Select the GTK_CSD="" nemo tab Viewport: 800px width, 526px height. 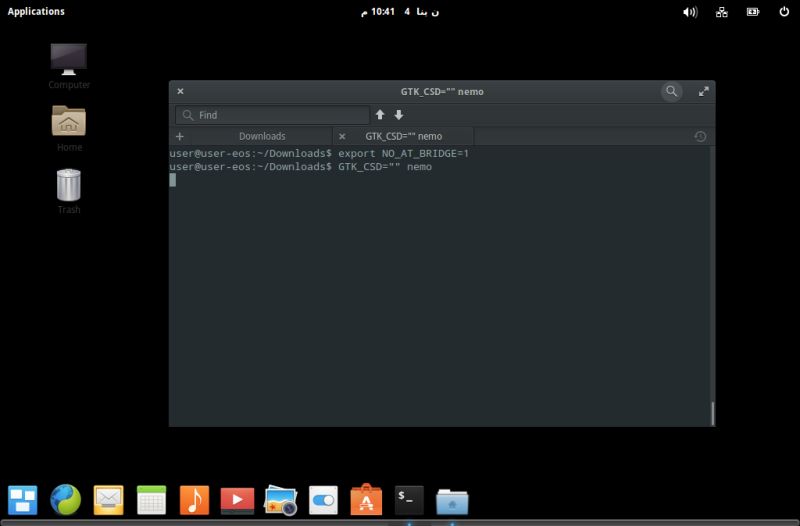(x=404, y=136)
